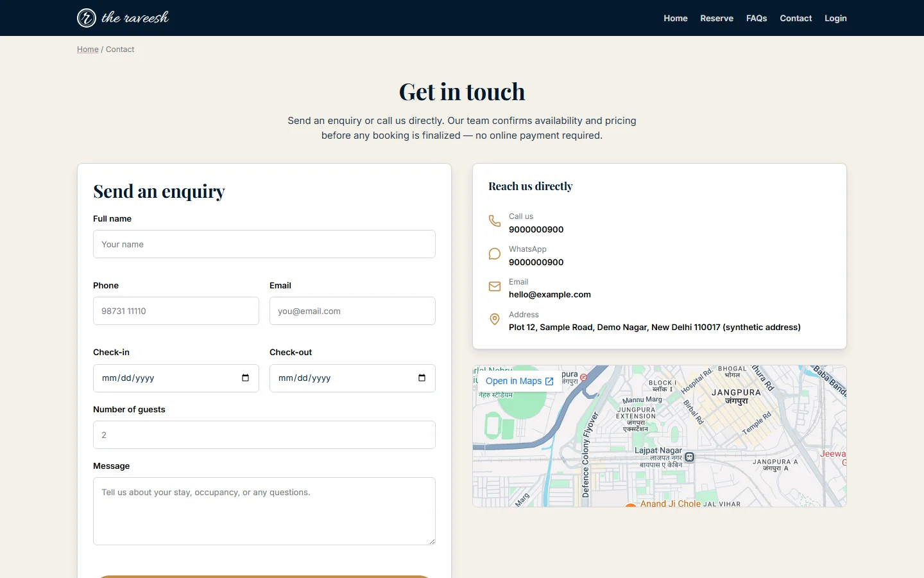Click the the raveesh brand wordmark

point(135,18)
